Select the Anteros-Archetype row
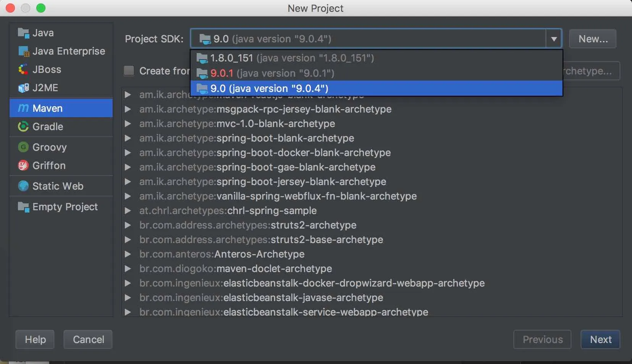 [x=372, y=254]
